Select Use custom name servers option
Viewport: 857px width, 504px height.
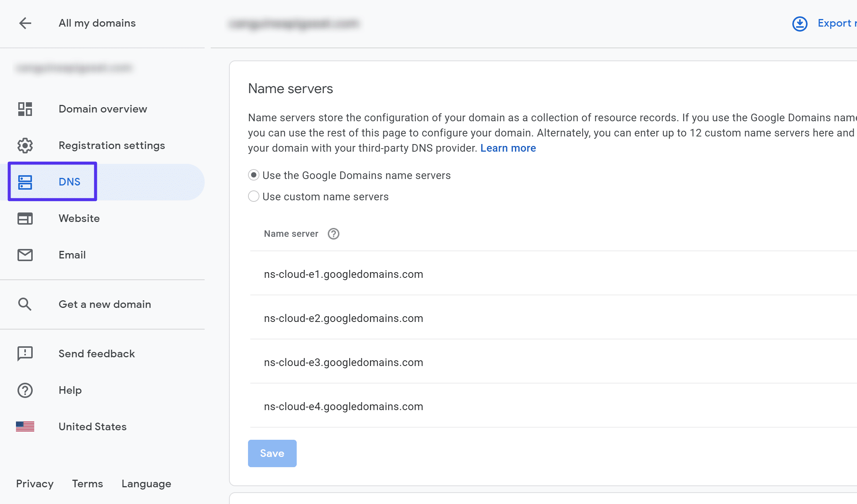click(253, 197)
